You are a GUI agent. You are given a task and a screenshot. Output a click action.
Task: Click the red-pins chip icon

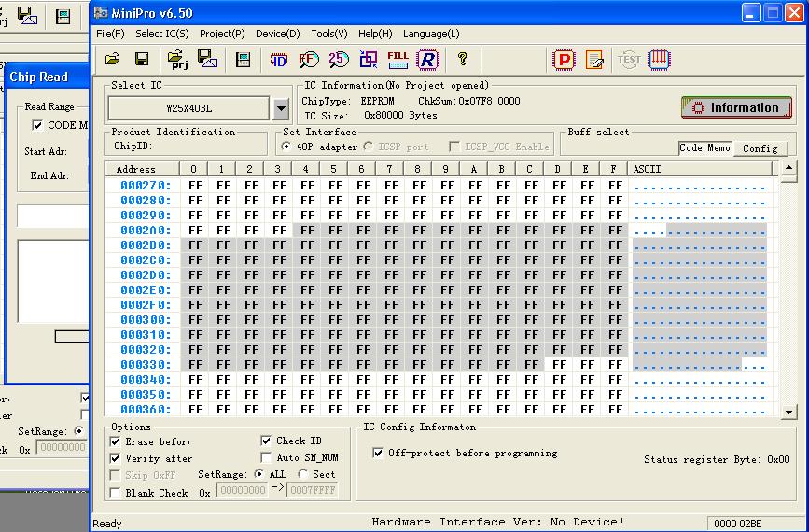659,60
